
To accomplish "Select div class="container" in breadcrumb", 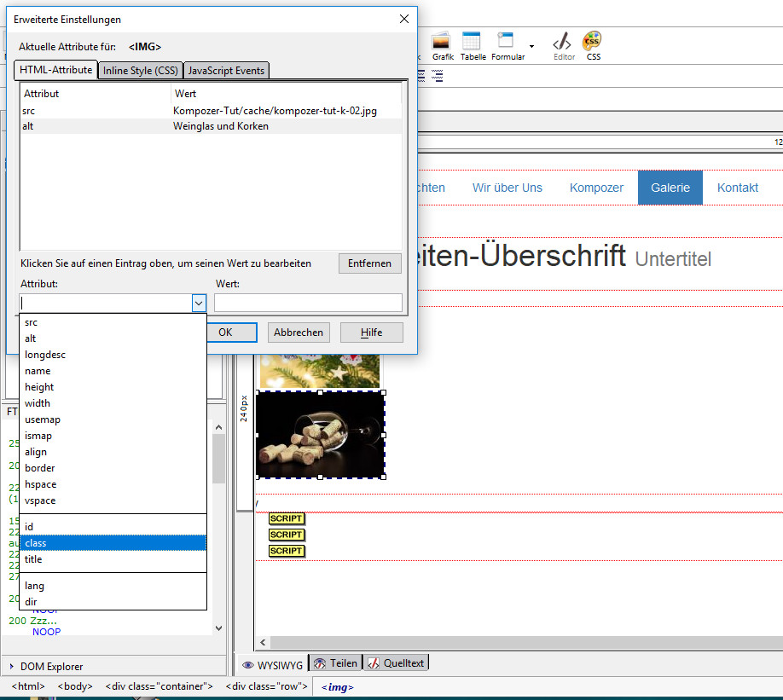I will click(159, 686).
